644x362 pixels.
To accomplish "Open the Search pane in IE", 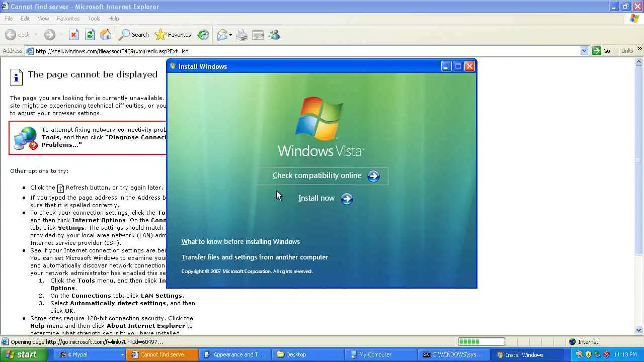I will [134, 35].
